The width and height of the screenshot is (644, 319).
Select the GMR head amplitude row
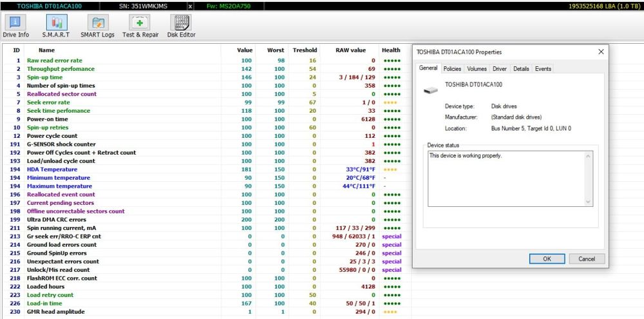pos(207,312)
